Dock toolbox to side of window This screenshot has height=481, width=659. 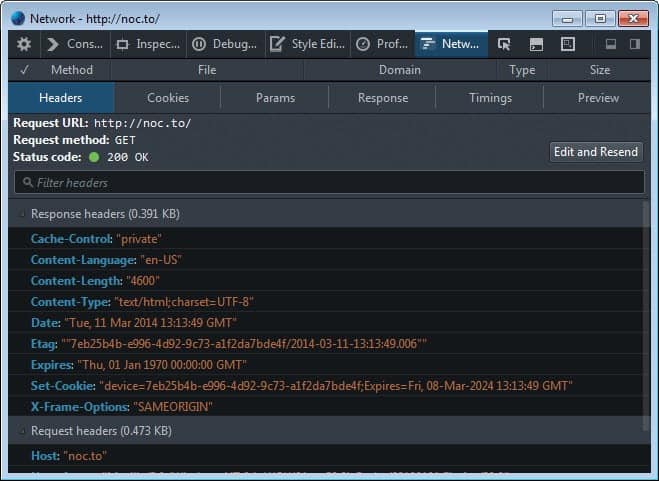pyautogui.click(x=635, y=44)
